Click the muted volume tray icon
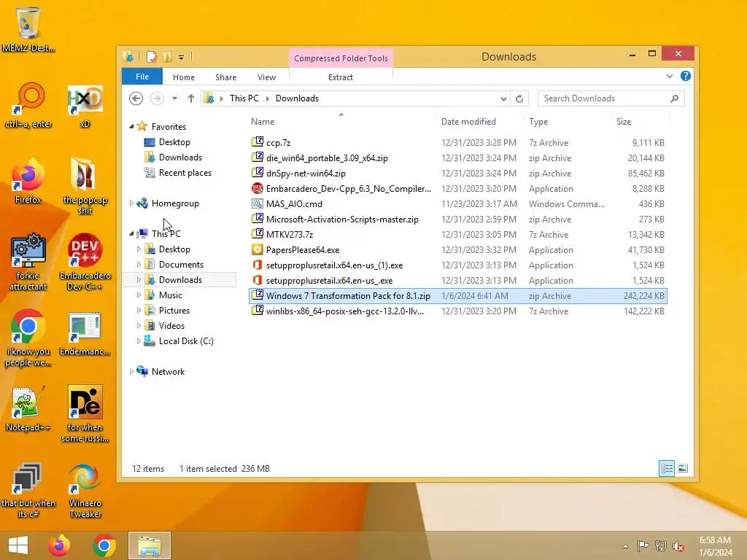Viewport: 747px width, 560px height. click(678, 546)
